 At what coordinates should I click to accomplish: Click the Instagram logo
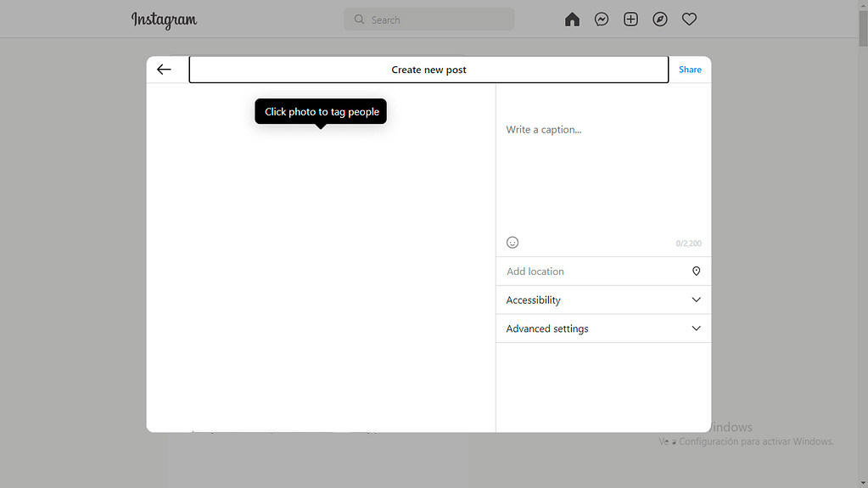(164, 20)
